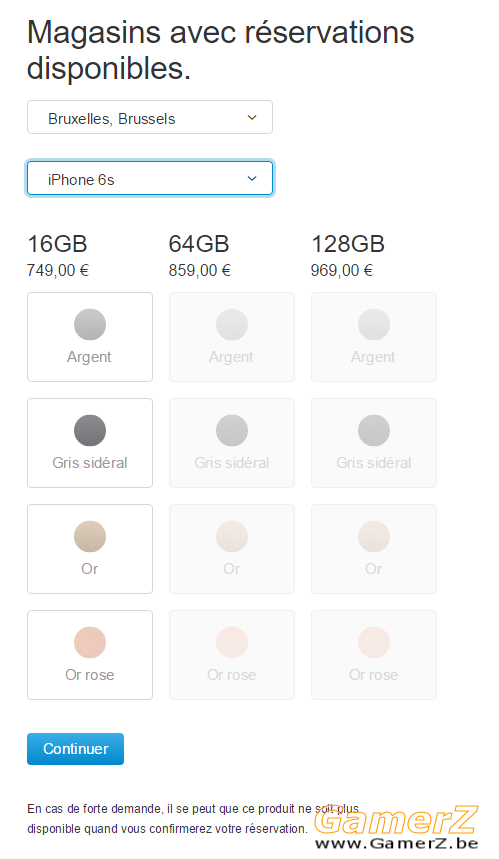Pick the 128GB Or rose tile
This screenshot has width=499, height=859.
point(374,655)
